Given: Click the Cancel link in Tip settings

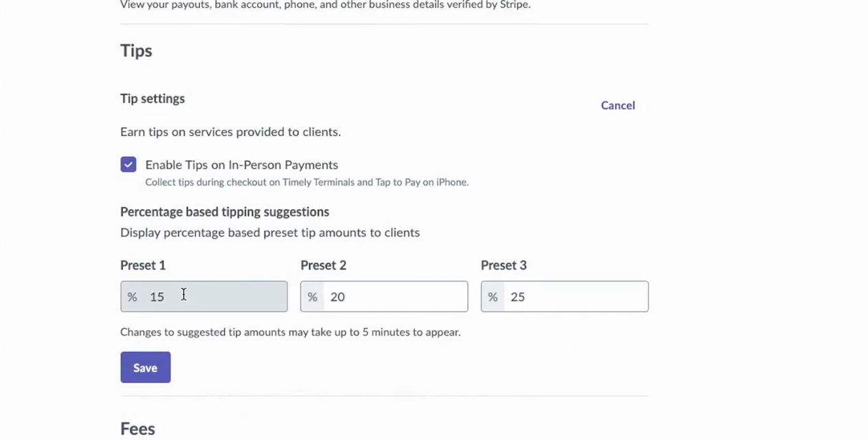Looking at the screenshot, I should (617, 105).
